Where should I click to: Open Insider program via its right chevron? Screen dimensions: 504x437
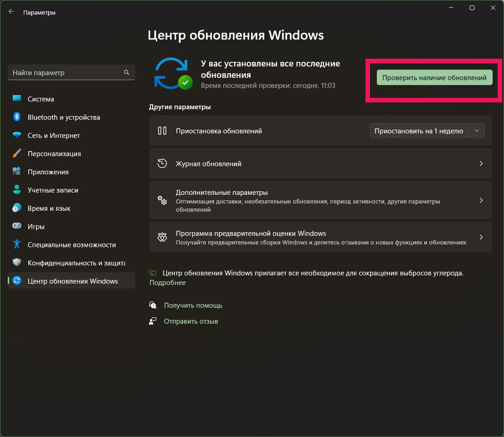click(481, 237)
